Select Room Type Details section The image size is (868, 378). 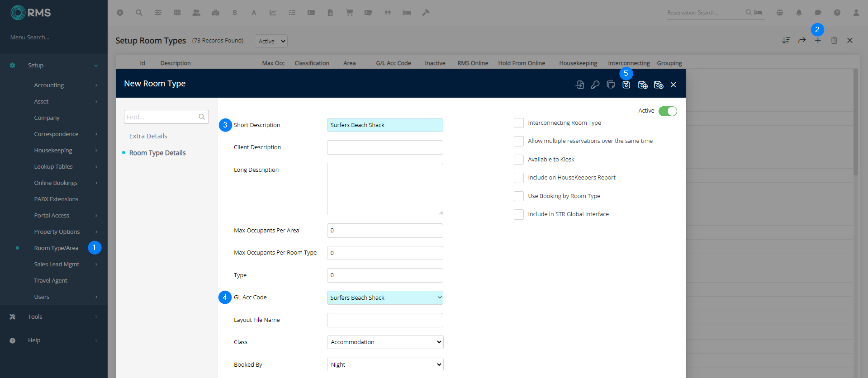click(157, 153)
